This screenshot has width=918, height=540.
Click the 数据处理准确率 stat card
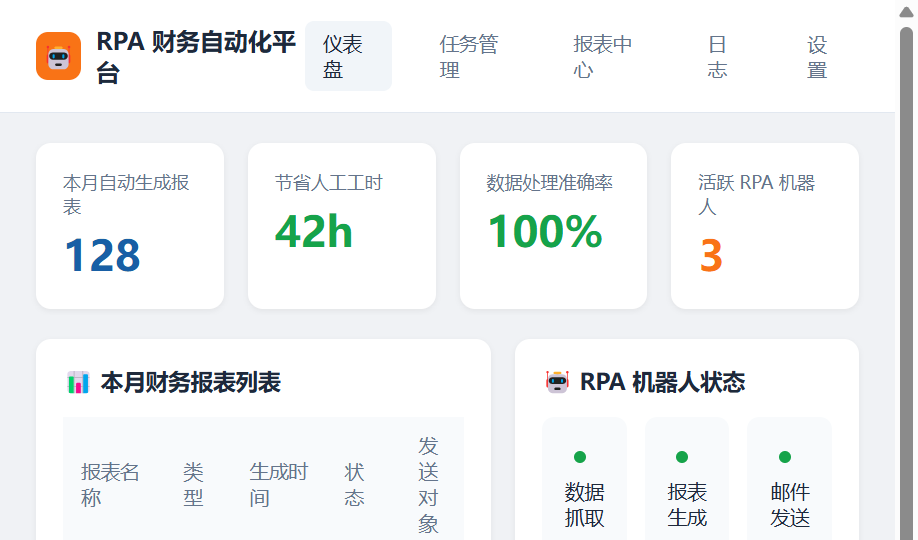(553, 226)
